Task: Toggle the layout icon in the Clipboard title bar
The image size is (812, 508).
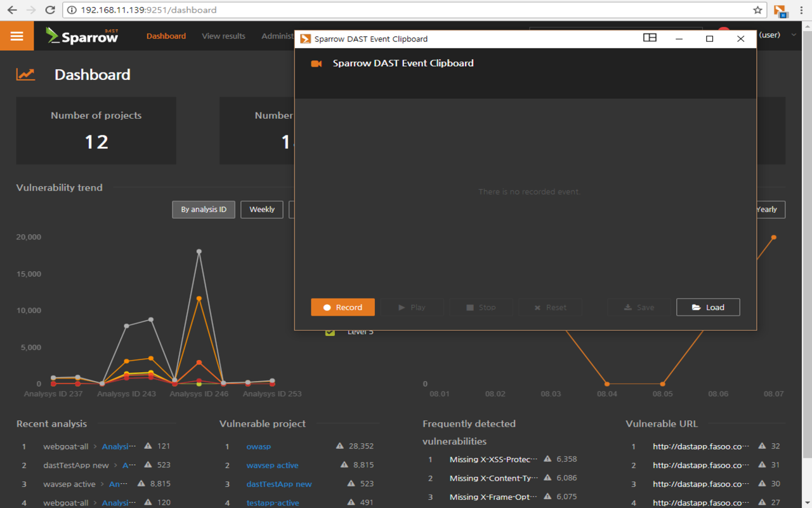Action: (650, 38)
